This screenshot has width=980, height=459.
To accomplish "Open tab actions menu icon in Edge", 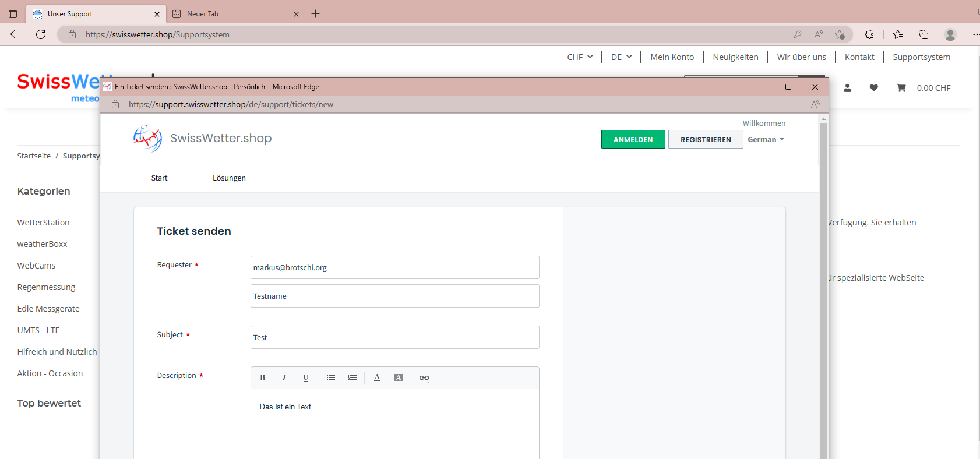I will pyautogui.click(x=13, y=14).
